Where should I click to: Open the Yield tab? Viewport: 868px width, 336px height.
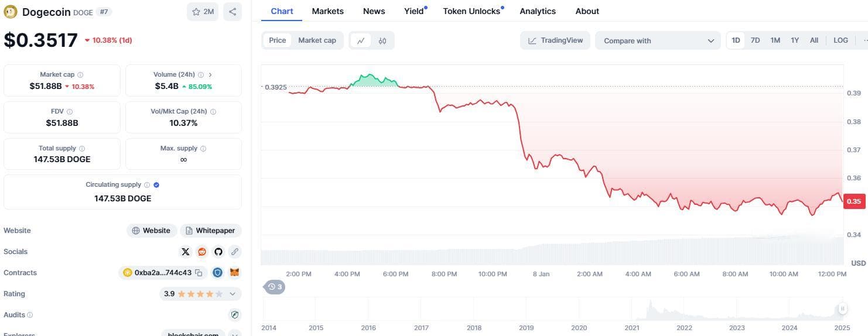414,11
